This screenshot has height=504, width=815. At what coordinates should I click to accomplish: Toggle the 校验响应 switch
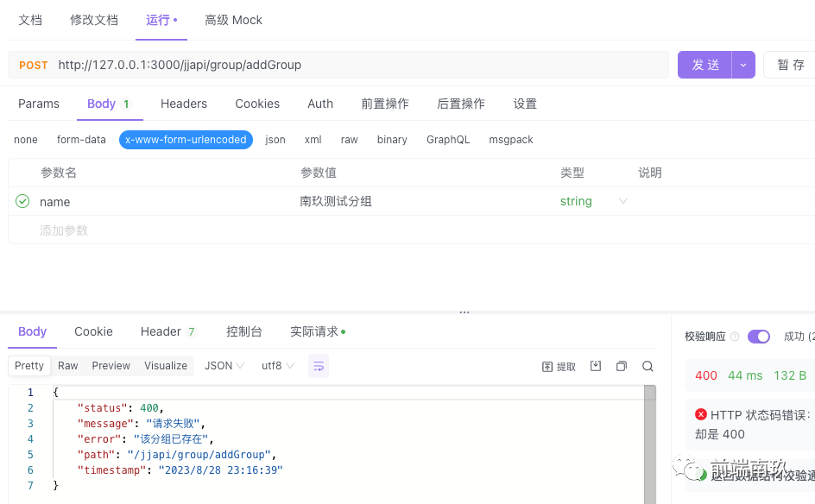point(759,337)
